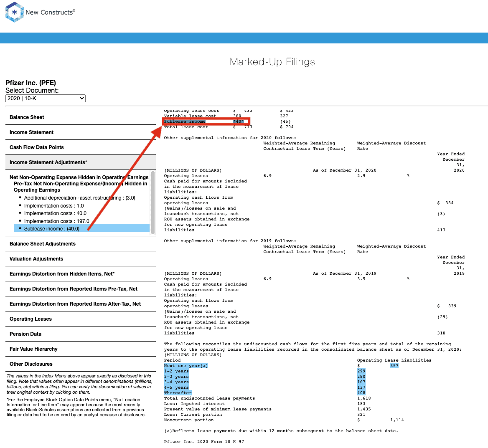The height and width of the screenshot is (448, 488).
Task: Click the ROU assets value 413
Action: click(x=441, y=230)
